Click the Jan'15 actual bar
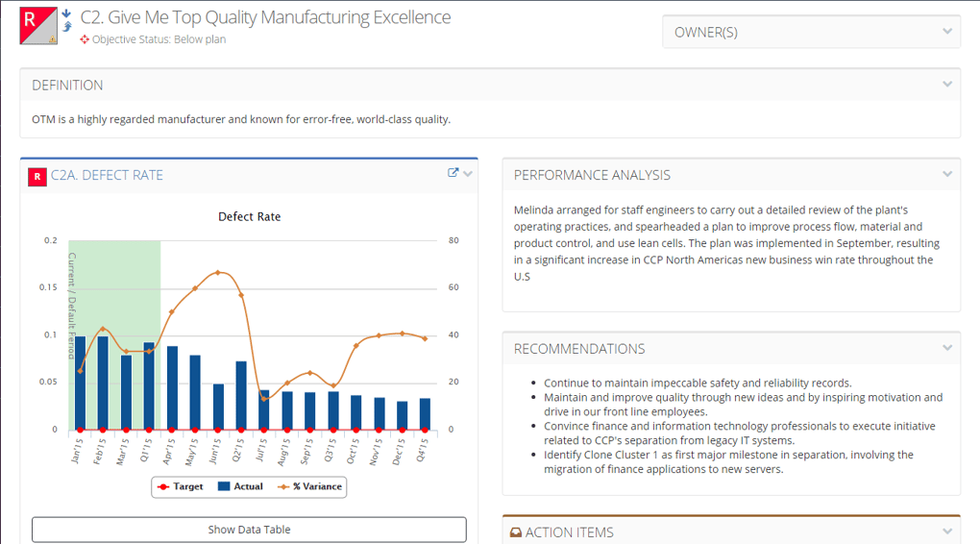The height and width of the screenshot is (544, 980). [80, 383]
